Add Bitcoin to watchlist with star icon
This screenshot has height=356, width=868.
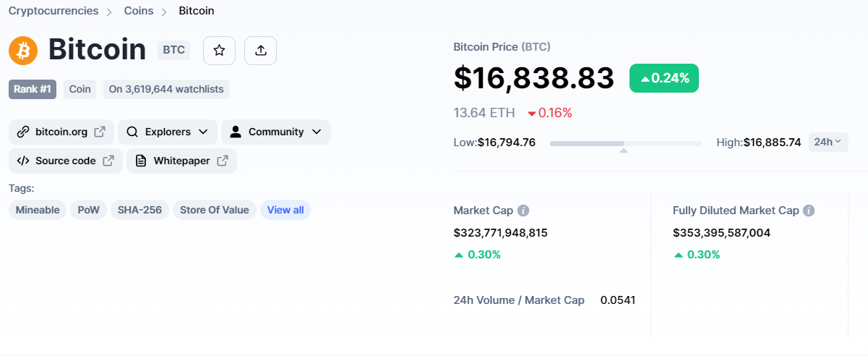(x=219, y=50)
